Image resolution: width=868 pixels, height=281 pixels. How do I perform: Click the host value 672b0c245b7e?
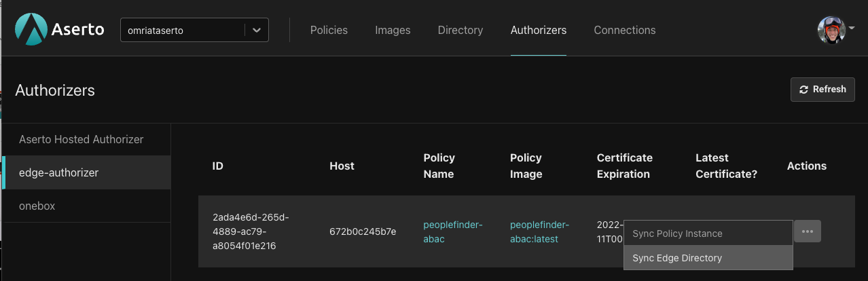tap(363, 231)
